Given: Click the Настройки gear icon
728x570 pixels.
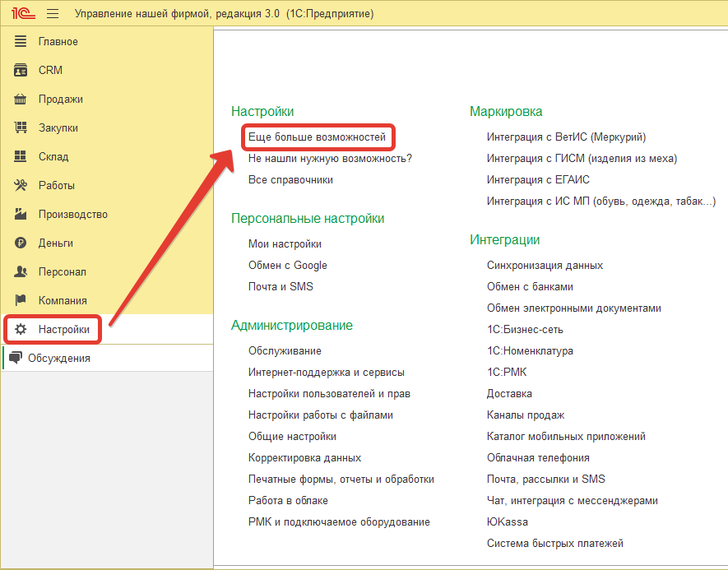Looking at the screenshot, I should tap(21, 329).
